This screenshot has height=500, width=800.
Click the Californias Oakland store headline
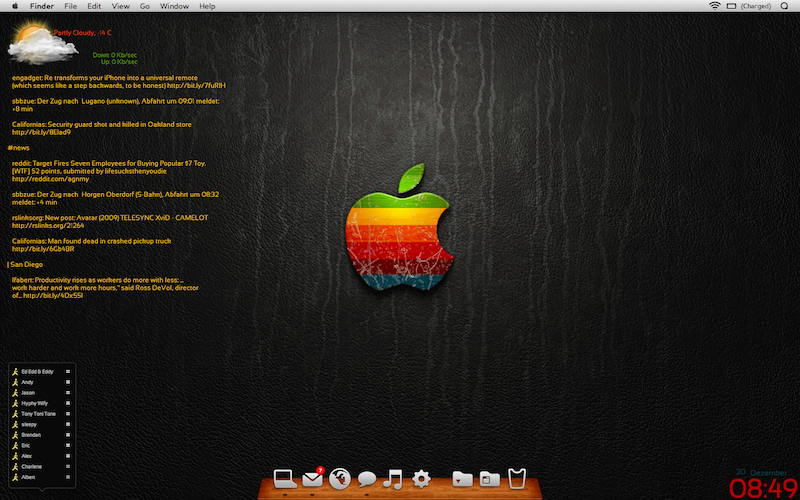tap(102, 124)
